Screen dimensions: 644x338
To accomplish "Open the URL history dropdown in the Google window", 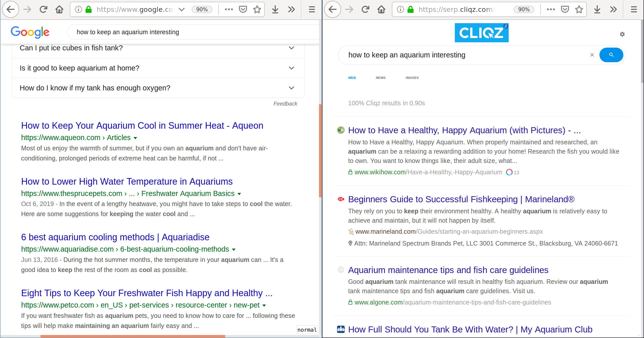I will pyautogui.click(x=182, y=10).
